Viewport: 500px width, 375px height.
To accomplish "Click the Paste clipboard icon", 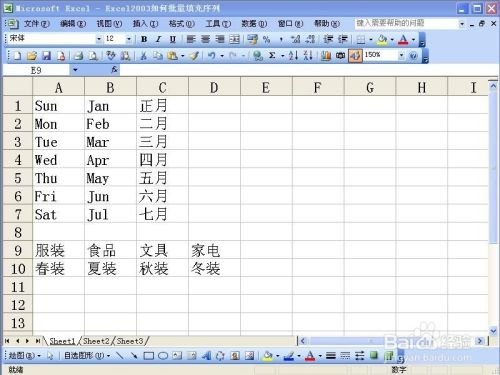I will coord(172,56).
